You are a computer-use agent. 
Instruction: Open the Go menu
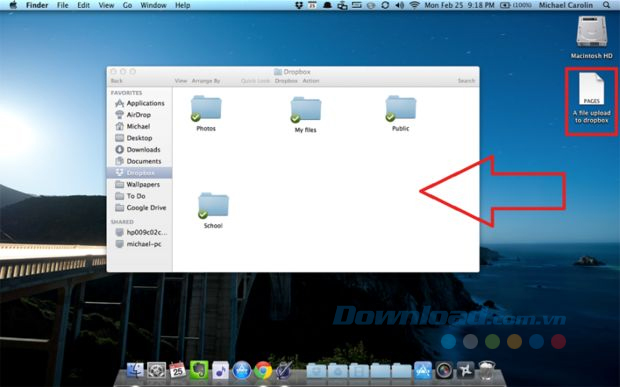point(127,5)
